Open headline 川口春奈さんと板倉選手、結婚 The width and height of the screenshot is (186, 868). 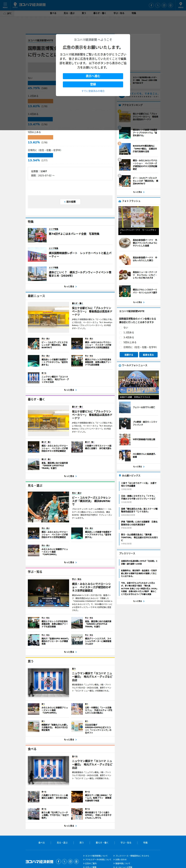coord(145,456)
